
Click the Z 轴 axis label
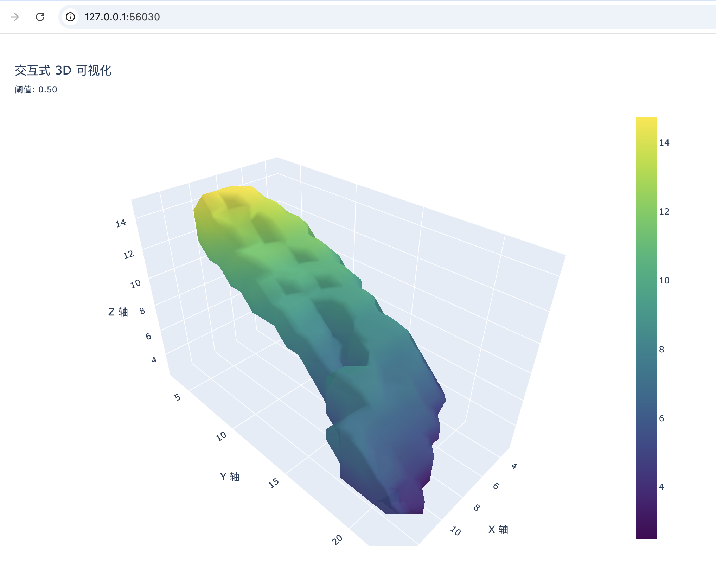[x=118, y=312]
